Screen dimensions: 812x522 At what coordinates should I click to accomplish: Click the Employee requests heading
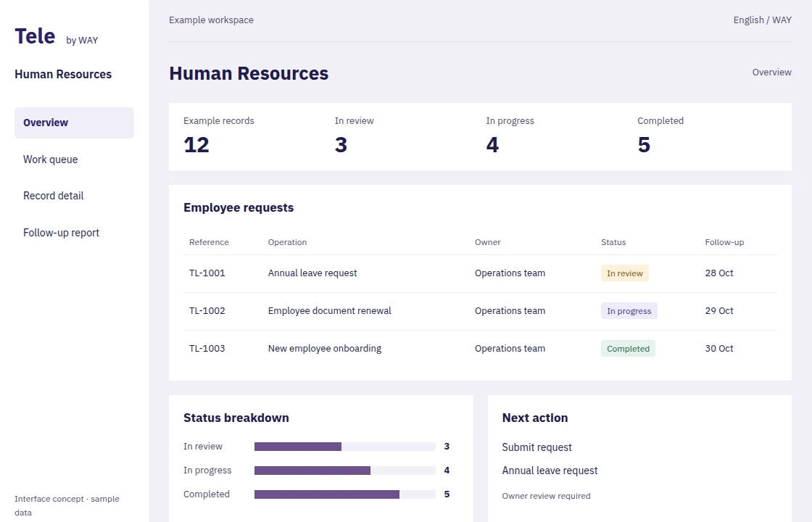coord(239,207)
